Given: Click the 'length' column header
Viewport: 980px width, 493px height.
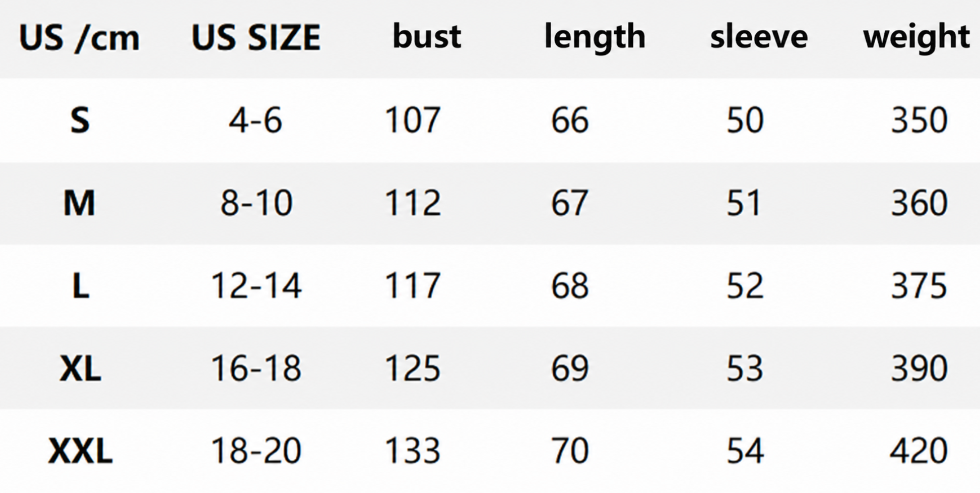Looking at the screenshot, I should pos(595,38).
